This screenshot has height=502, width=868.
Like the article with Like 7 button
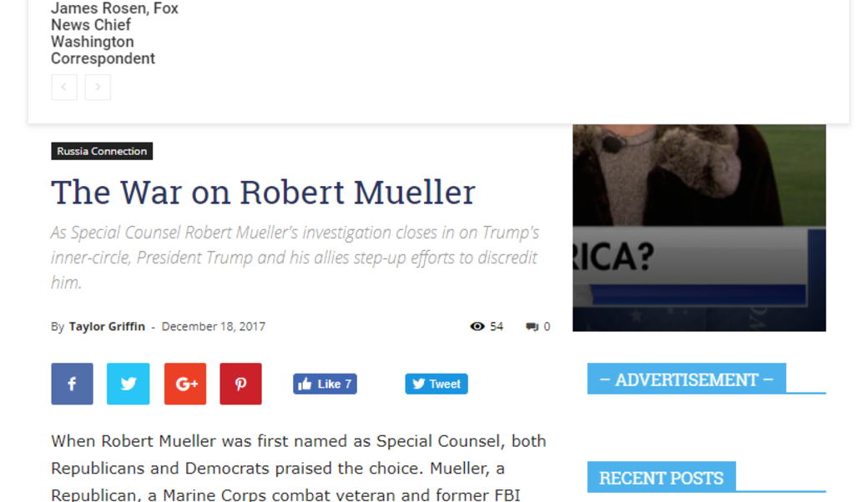coord(325,384)
